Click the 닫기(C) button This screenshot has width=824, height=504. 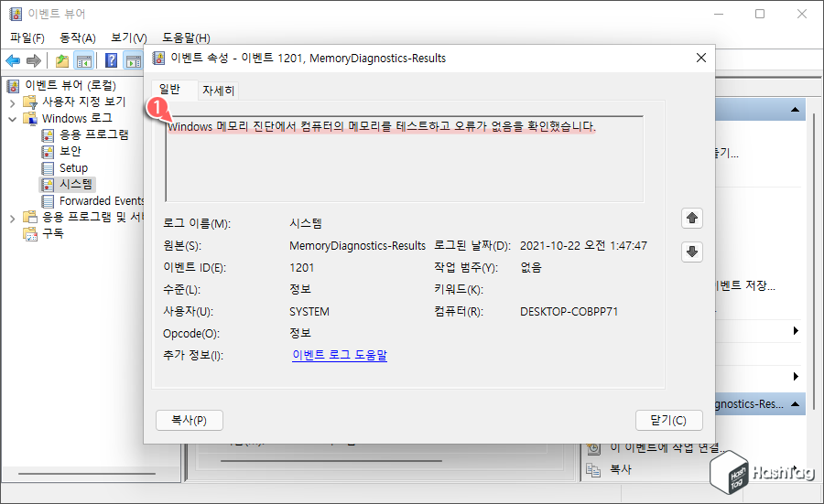(x=668, y=420)
